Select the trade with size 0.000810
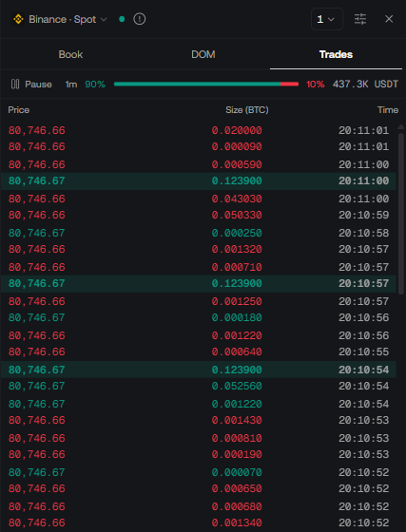The image size is (406, 532). coord(199,438)
